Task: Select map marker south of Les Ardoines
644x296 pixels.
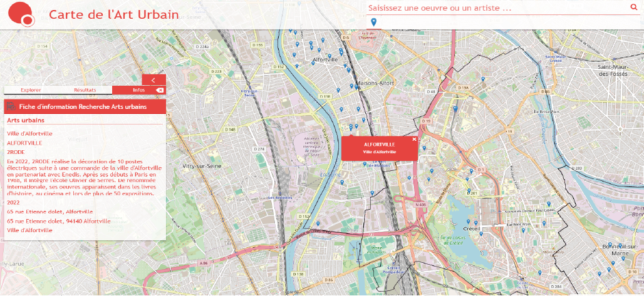Action: (x=318, y=223)
